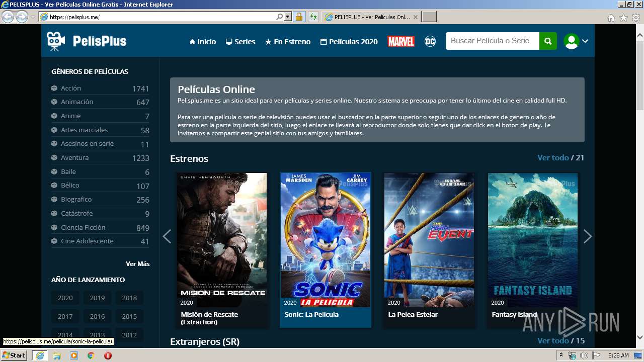This screenshot has width=644, height=362.
Task: Open the DC logo link
Action: tap(430, 42)
